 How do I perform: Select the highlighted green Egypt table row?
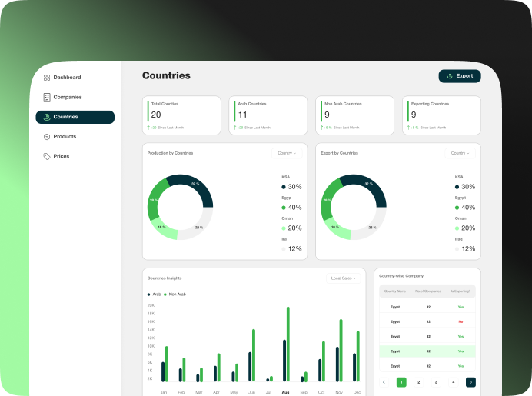(427, 351)
